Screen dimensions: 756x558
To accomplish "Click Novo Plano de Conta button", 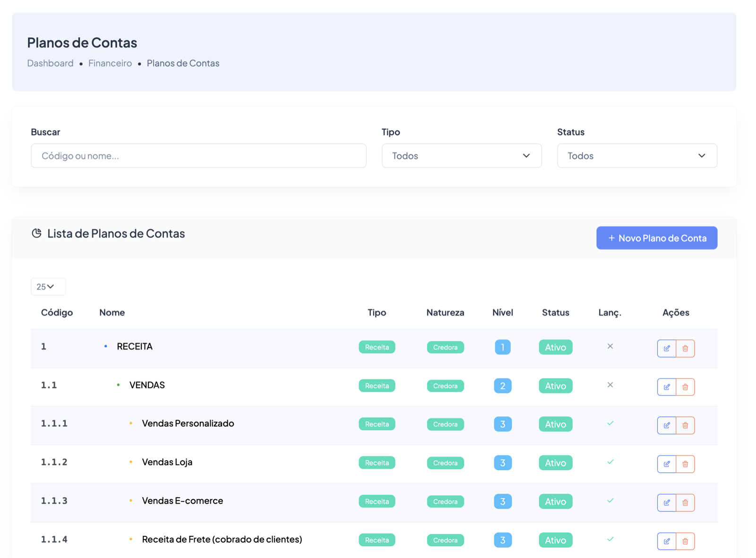I will pyautogui.click(x=657, y=238).
